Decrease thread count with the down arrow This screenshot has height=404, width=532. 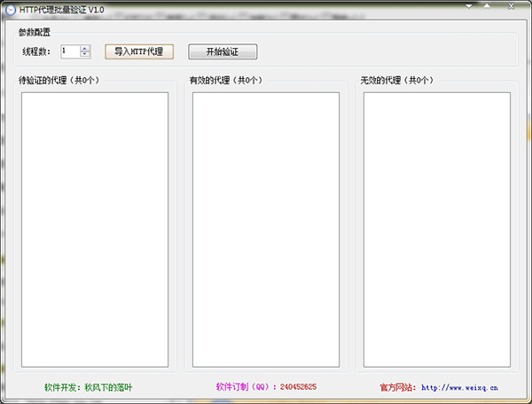point(85,55)
